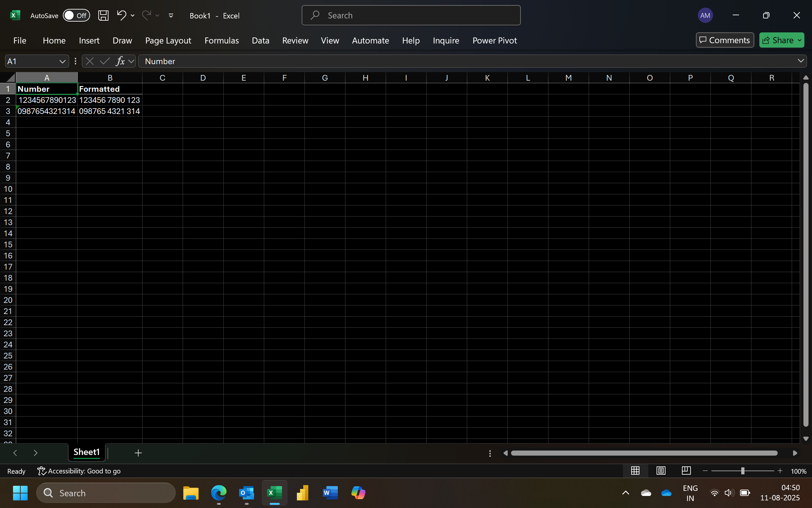This screenshot has width=812, height=508.
Task: Select row 3 header
Action: pos(8,111)
